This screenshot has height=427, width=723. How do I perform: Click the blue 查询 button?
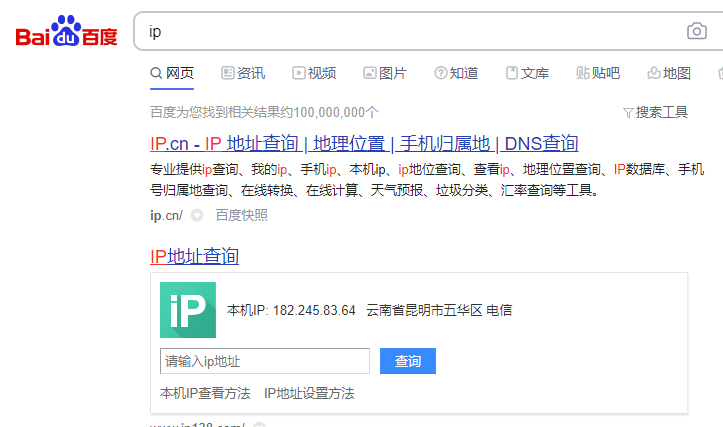click(x=408, y=361)
